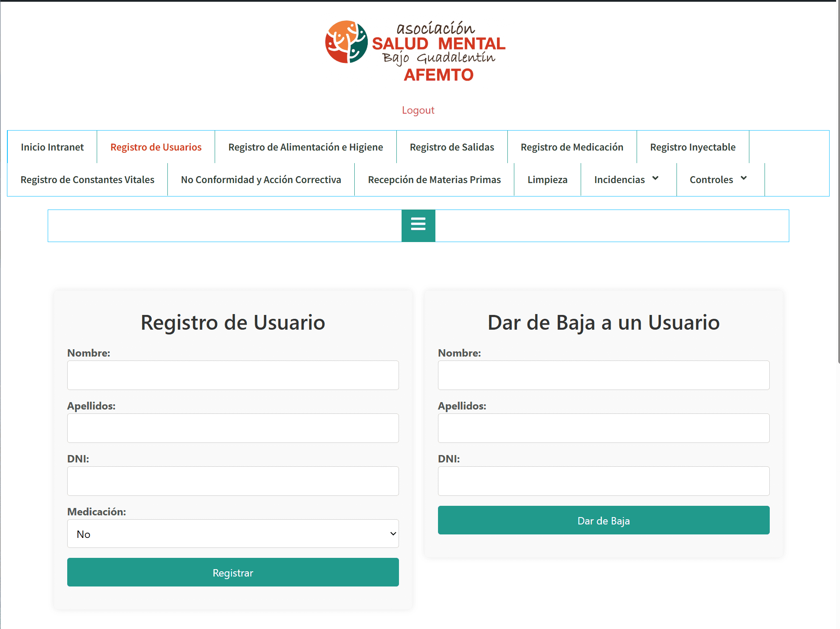The height and width of the screenshot is (629, 840).
Task: Focus the DNI field in Dar de Baja form
Action: [x=603, y=481]
